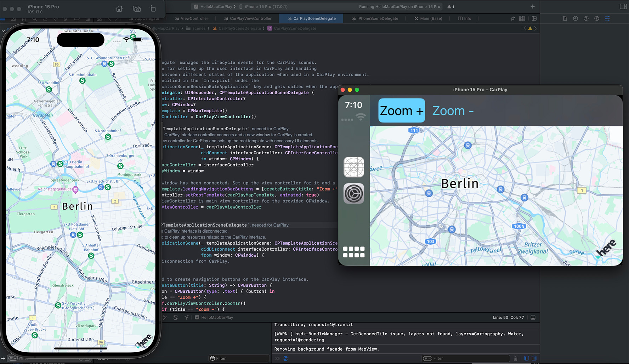Click "Removing background facade from MapView." console line

327,349
